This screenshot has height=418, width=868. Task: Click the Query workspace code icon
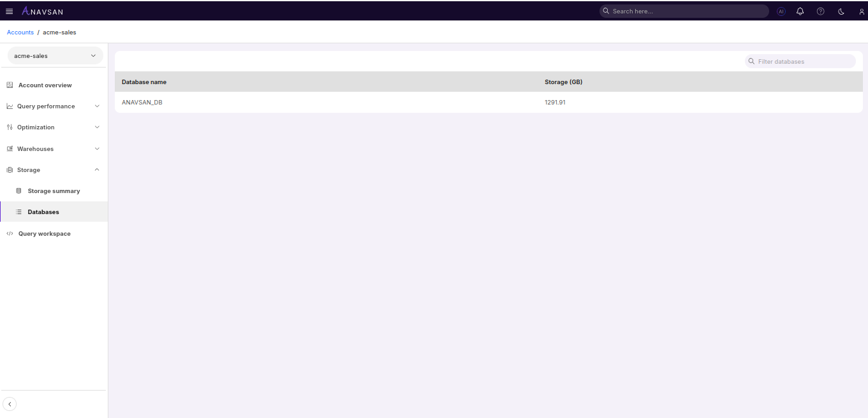[9, 233]
